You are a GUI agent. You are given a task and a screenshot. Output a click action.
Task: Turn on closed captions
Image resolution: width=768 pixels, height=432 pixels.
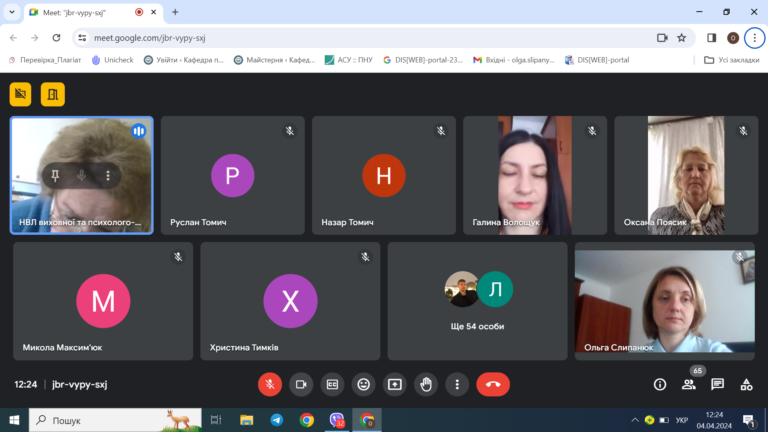point(332,384)
